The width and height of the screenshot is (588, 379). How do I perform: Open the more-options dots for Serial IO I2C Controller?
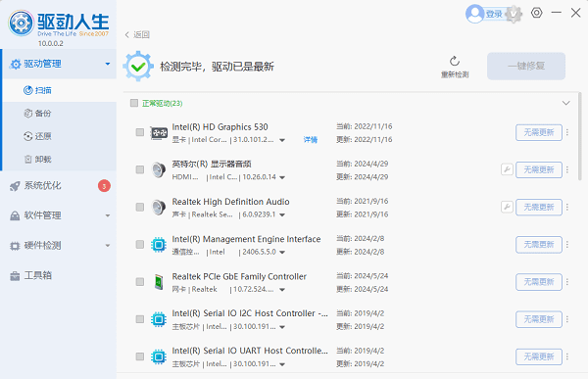(x=567, y=319)
